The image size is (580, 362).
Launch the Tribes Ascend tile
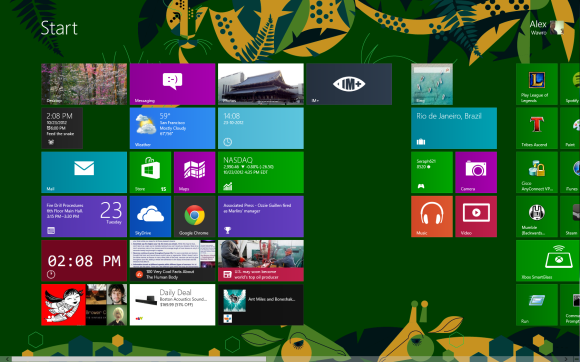pyautogui.click(x=537, y=128)
